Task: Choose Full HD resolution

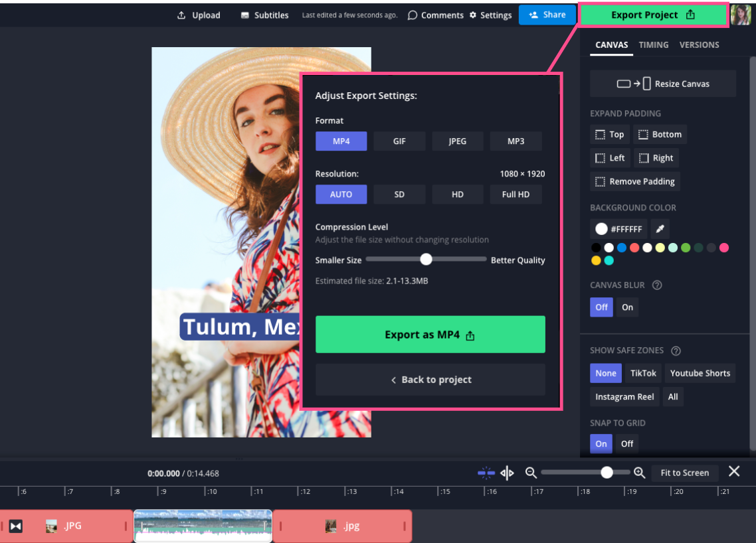Action: pos(516,194)
